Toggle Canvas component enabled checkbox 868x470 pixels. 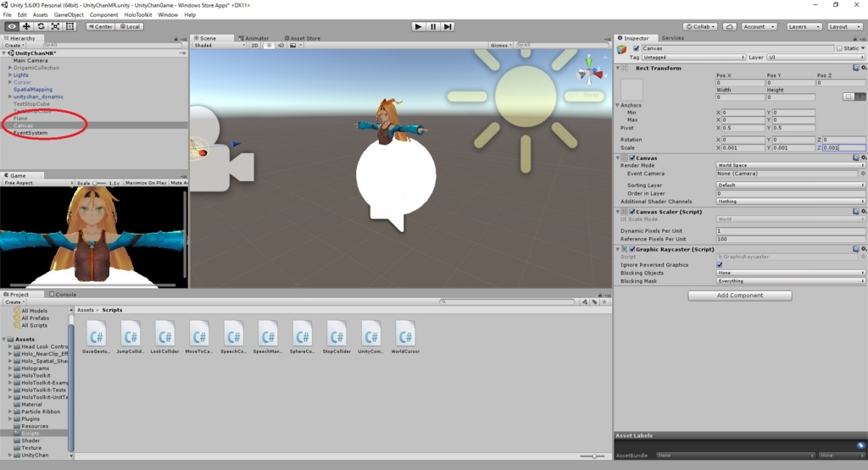pyautogui.click(x=632, y=158)
